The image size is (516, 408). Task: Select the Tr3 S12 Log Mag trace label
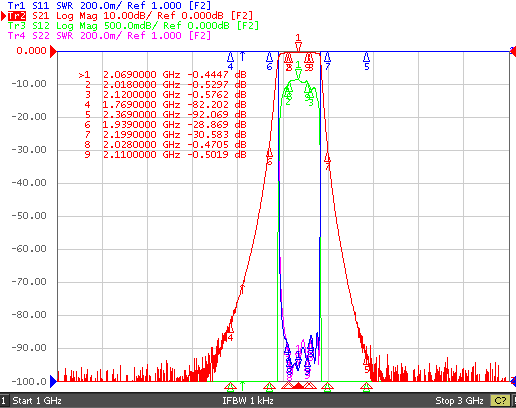point(133,26)
